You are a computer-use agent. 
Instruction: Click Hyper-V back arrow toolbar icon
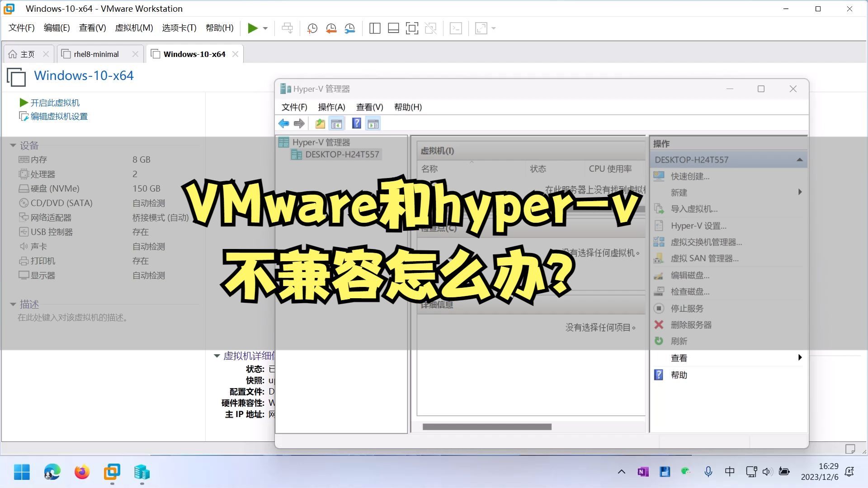pos(284,123)
